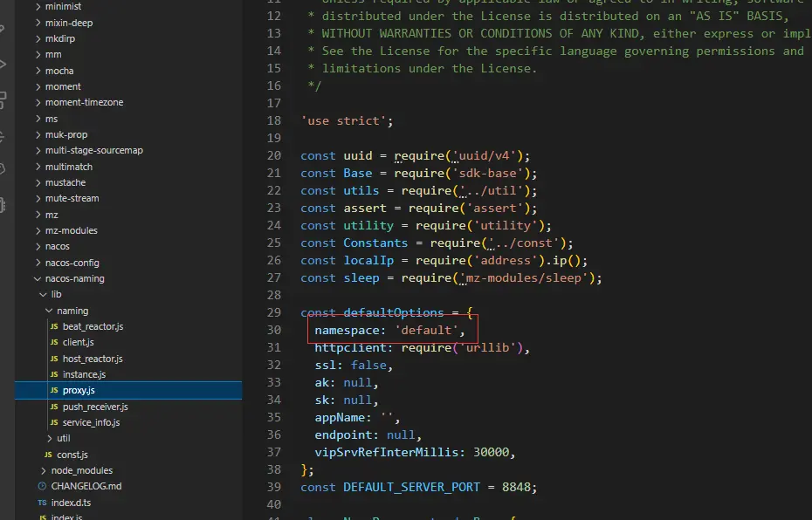The width and height of the screenshot is (812, 520).
Task: Click TS icon beside index.d.ts
Action: click(x=43, y=503)
